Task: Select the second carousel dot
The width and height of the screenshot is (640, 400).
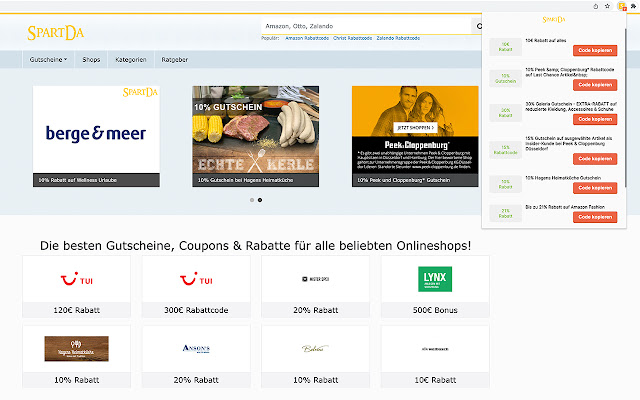Action: (x=260, y=200)
